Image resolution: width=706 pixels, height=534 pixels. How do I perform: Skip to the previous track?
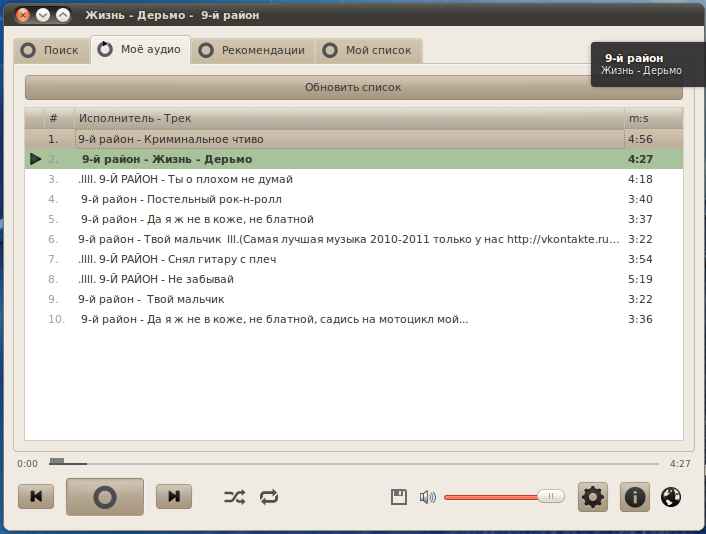click(37, 496)
